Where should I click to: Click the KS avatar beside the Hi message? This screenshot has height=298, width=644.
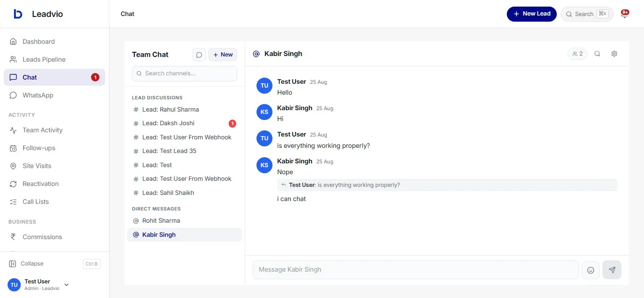click(264, 112)
